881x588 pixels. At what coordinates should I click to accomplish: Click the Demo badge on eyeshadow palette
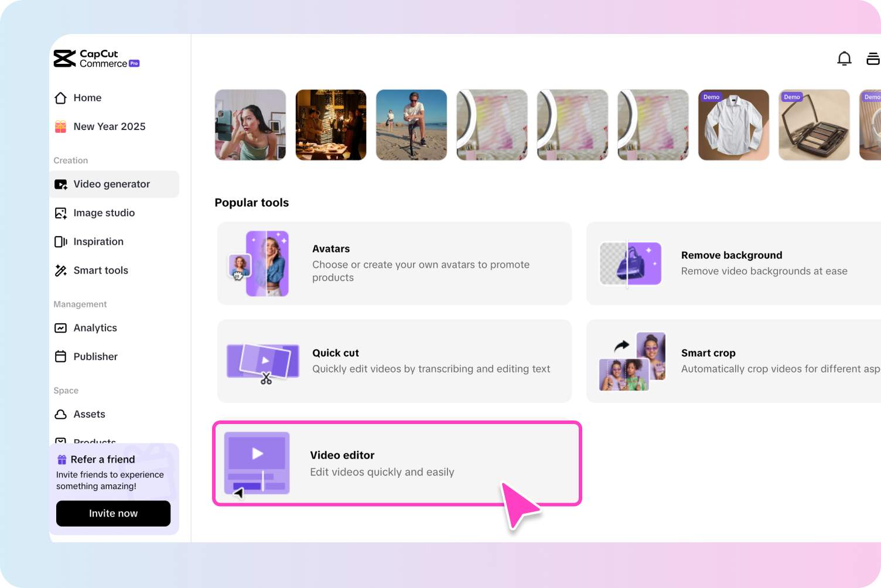[x=792, y=97]
